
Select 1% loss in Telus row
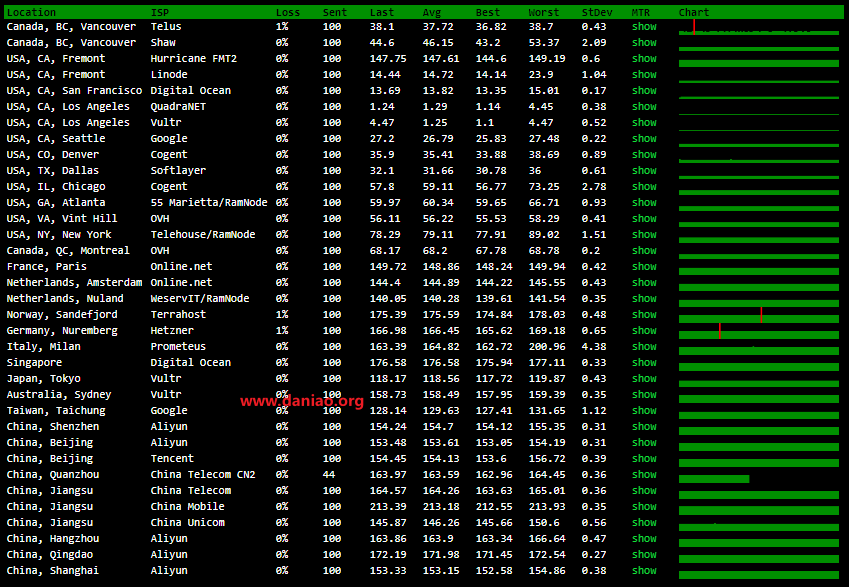(x=282, y=27)
